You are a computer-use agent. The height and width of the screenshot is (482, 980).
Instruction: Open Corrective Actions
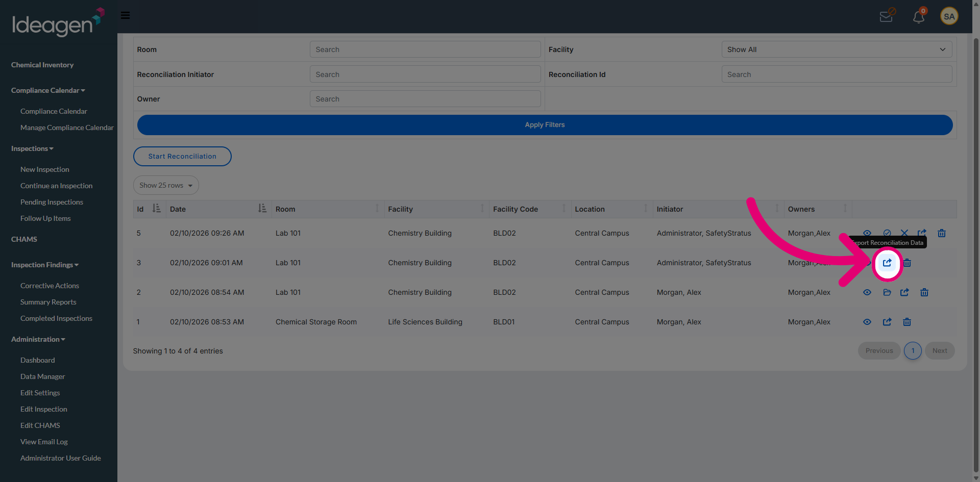(x=50, y=286)
